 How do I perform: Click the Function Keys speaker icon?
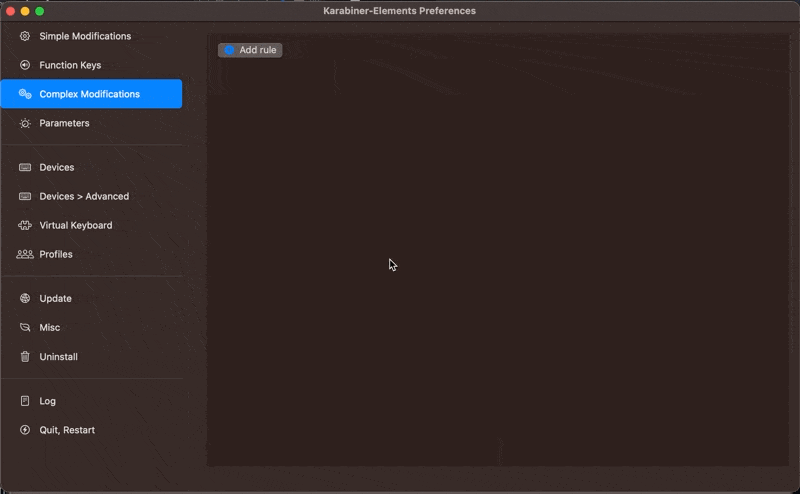(x=24, y=65)
